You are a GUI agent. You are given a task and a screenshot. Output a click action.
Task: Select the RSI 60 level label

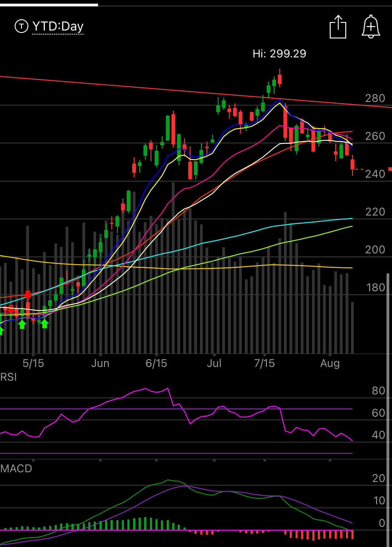click(x=378, y=413)
